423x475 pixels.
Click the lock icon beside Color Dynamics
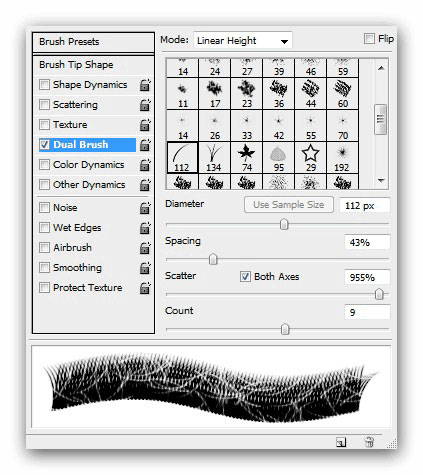[145, 165]
